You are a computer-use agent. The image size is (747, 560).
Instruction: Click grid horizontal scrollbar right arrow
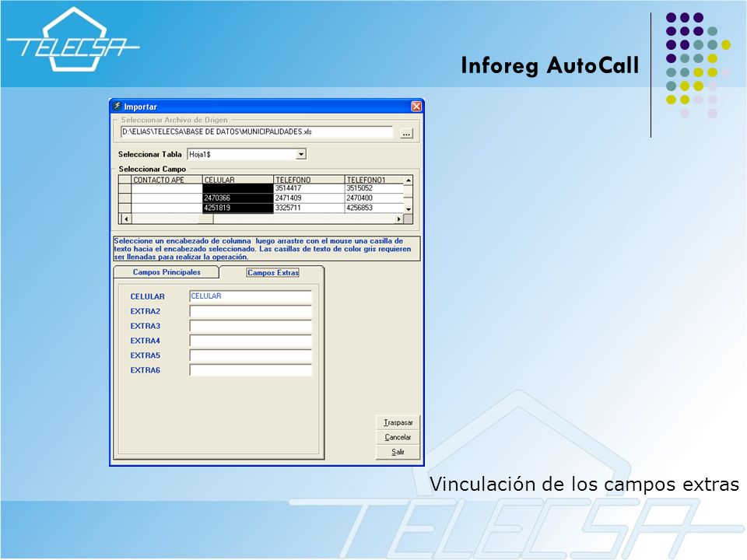tap(398, 219)
